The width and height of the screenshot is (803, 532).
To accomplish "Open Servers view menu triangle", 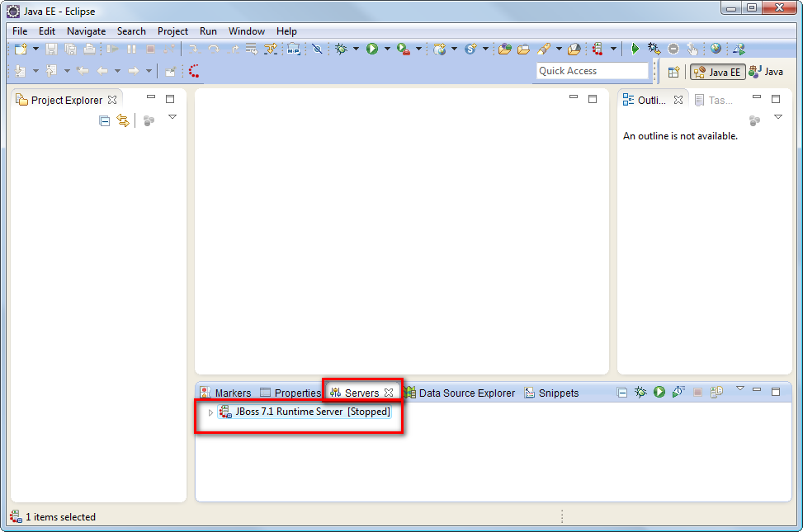I will tap(740, 388).
